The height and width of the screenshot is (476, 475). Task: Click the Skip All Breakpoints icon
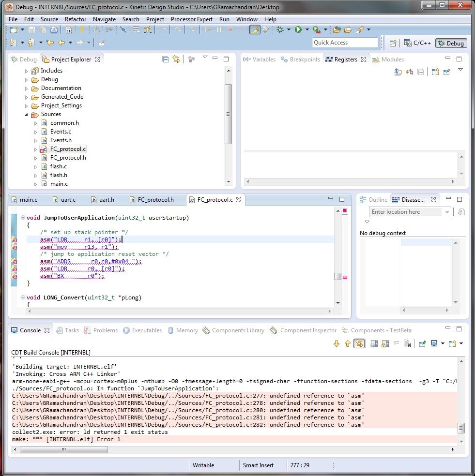[123, 30]
